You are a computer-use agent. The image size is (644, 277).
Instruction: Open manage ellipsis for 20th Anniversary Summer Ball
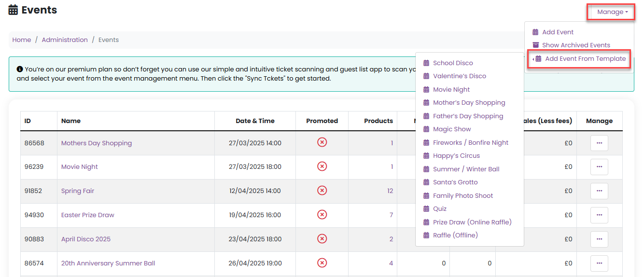pos(599,263)
